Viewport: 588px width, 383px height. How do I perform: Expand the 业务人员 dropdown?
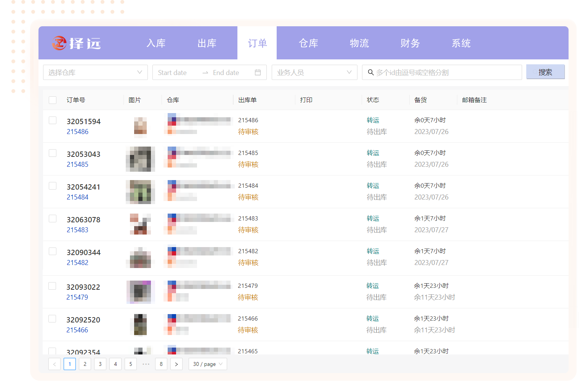coord(314,72)
